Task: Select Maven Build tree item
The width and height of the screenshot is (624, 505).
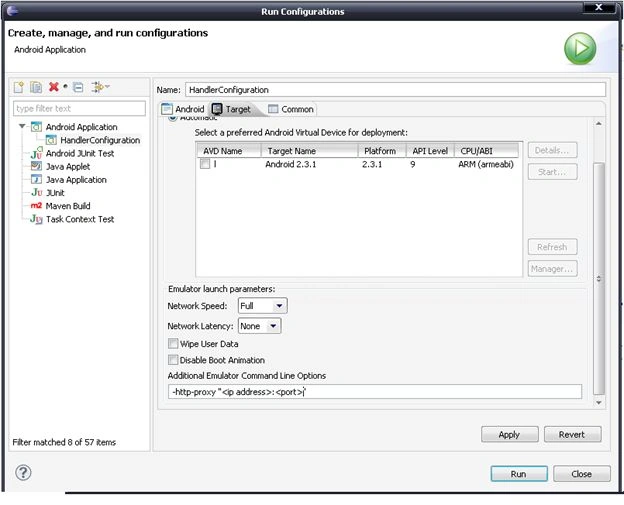Action: 68,206
